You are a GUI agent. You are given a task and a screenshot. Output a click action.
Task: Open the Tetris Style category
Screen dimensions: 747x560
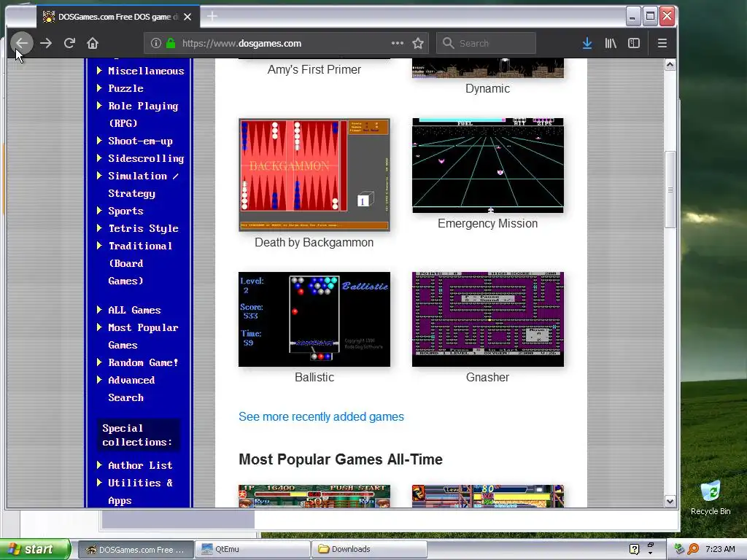[x=143, y=228]
